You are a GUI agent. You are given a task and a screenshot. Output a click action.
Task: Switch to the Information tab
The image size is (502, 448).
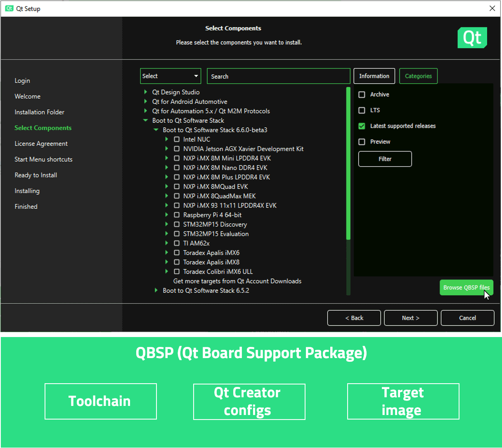click(x=374, y=76)
